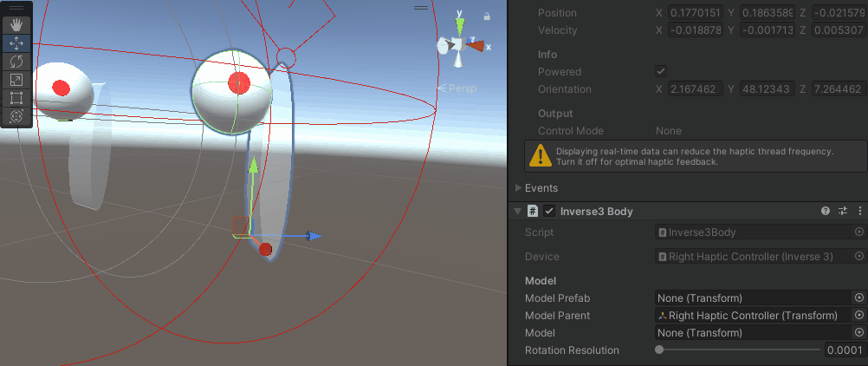Screen dimensions: 868x366
Task: Select the sphere with the green outline
Action: 232,92
